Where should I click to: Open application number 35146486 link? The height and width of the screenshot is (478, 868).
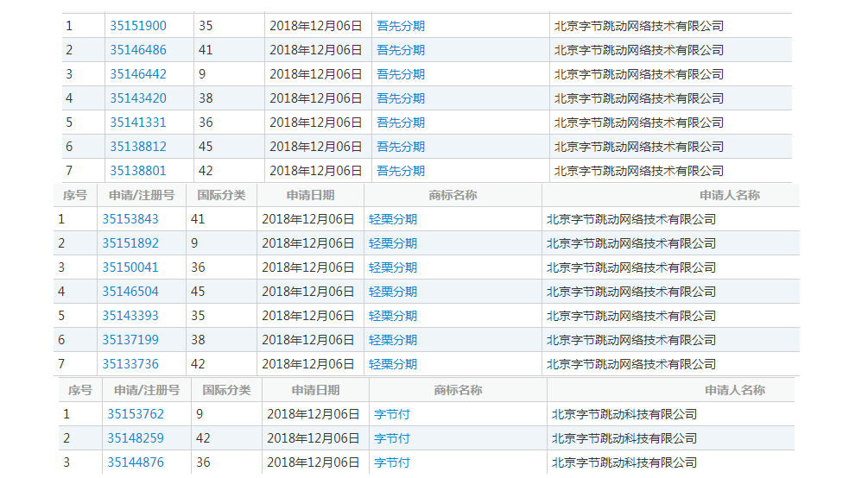(138, 50)
